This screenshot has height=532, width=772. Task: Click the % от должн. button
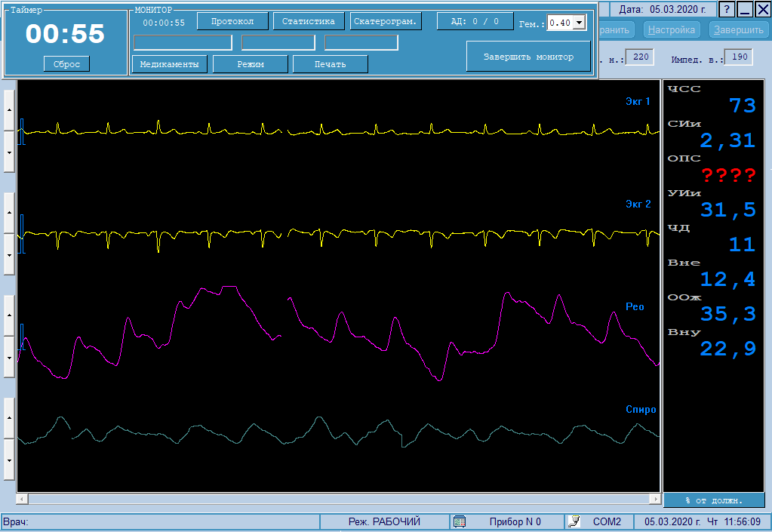pos(714,500)
